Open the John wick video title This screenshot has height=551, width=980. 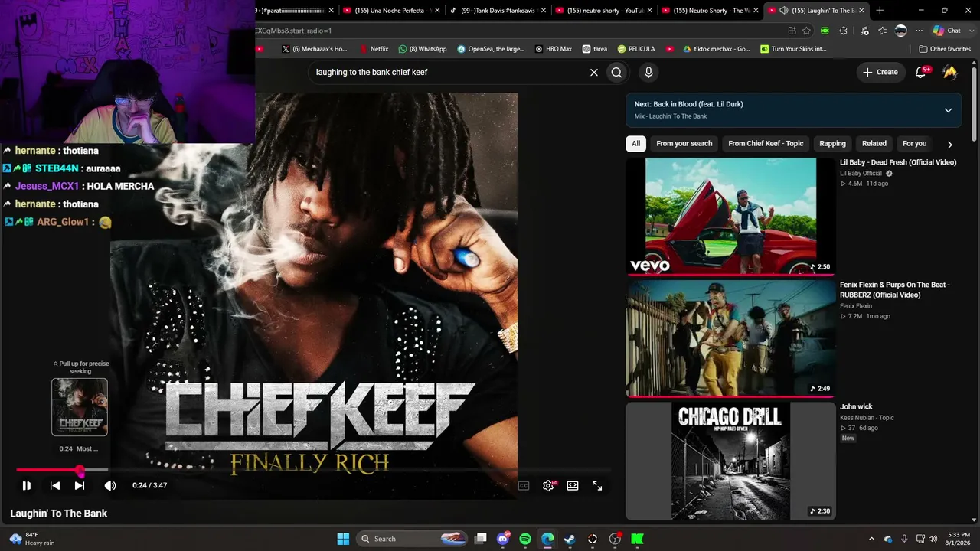click(856, 407)
